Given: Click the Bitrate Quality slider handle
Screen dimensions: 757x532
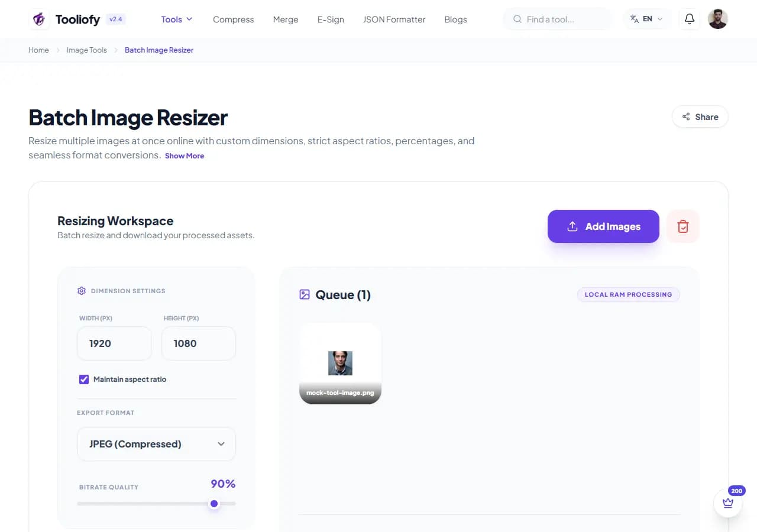Looking at the screenshot, I should pyautogui.click(x=214, y=504).
